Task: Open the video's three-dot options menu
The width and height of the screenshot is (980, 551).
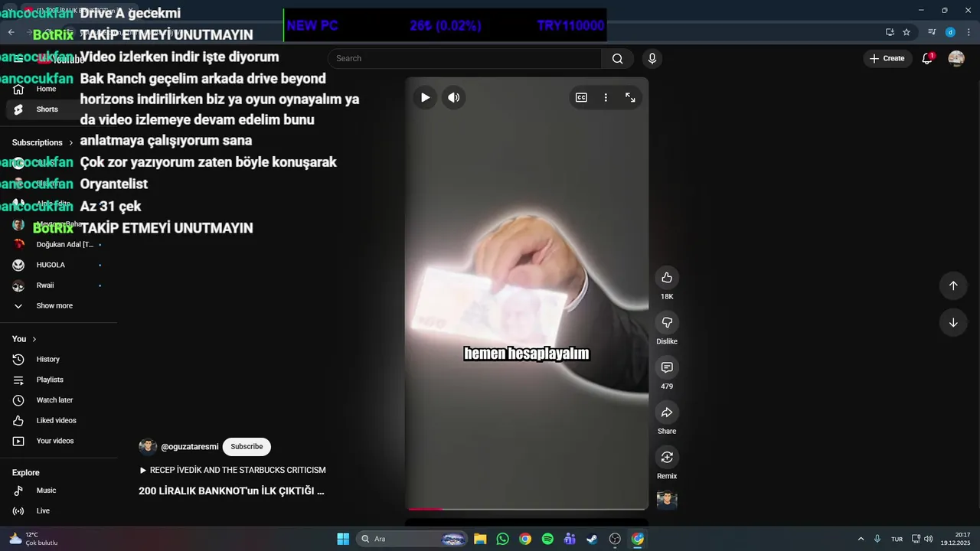Action: coord(606,97)
